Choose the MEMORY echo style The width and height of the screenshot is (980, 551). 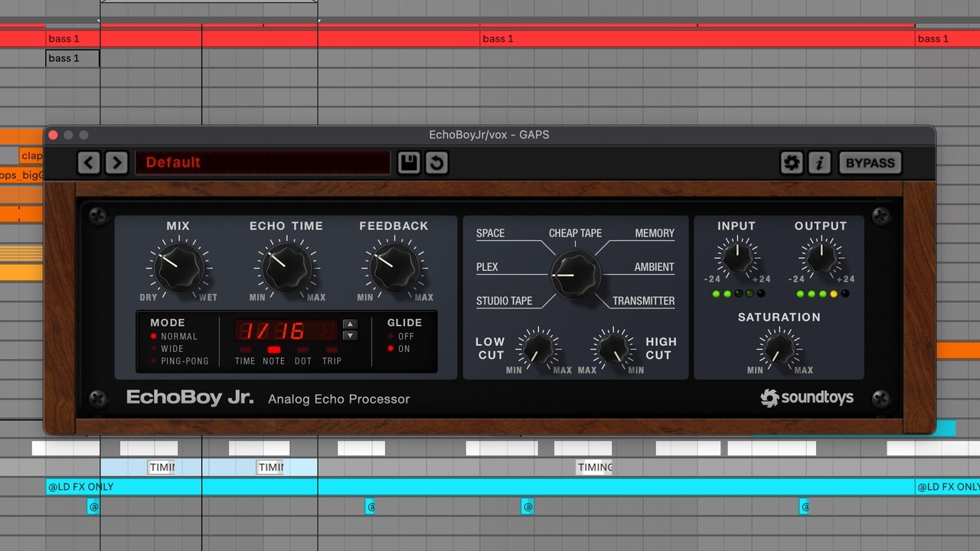(655, 233)
